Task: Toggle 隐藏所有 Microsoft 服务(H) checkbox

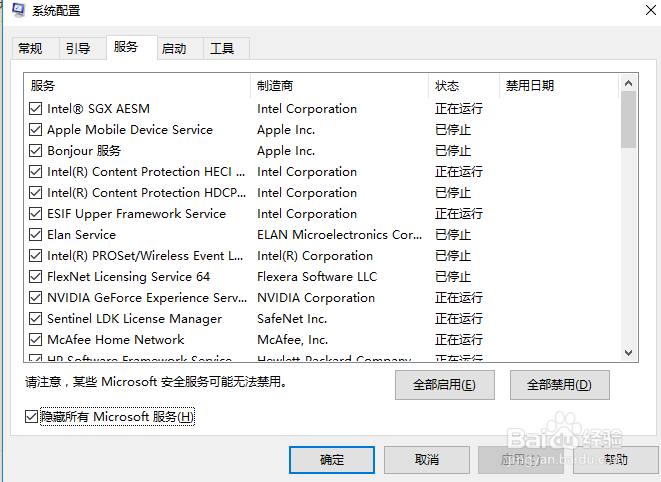Action: point(31,417)
